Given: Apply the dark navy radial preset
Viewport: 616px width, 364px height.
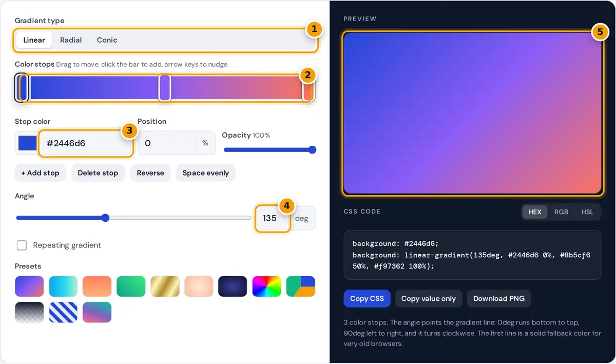Looking at the screenshot, I should point(233,286).
